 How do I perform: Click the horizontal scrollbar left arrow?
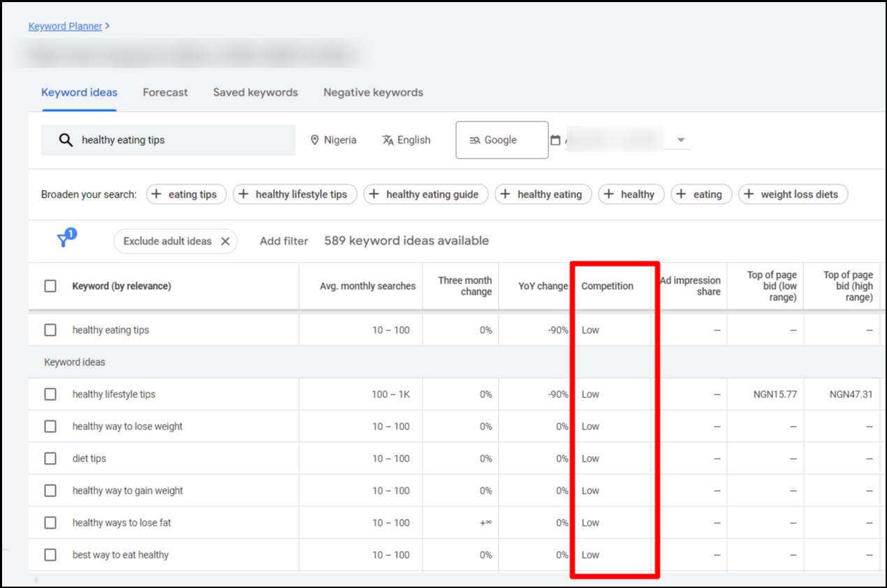pyautogui.click(x=36, y=580)
